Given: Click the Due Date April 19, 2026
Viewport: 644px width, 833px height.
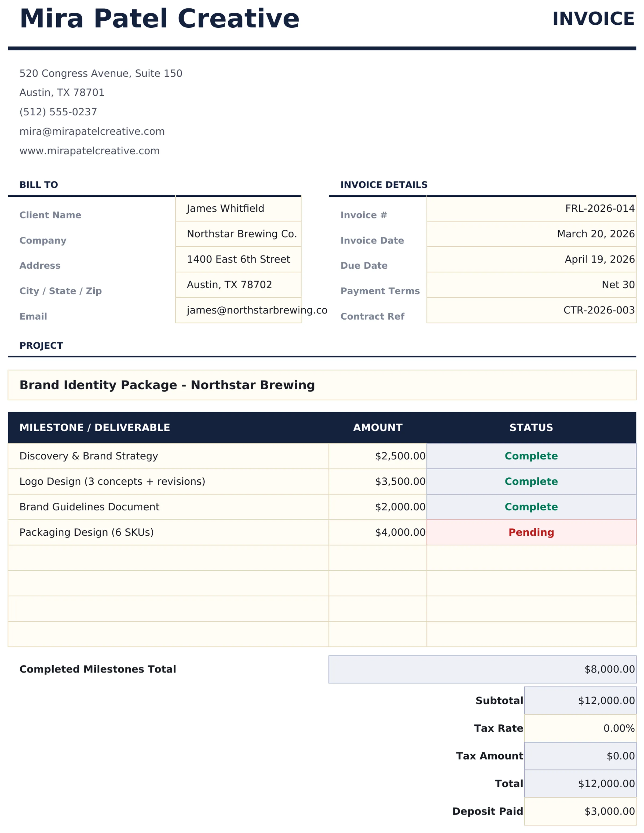Looking at the screenshot, I should coord(532,259).
